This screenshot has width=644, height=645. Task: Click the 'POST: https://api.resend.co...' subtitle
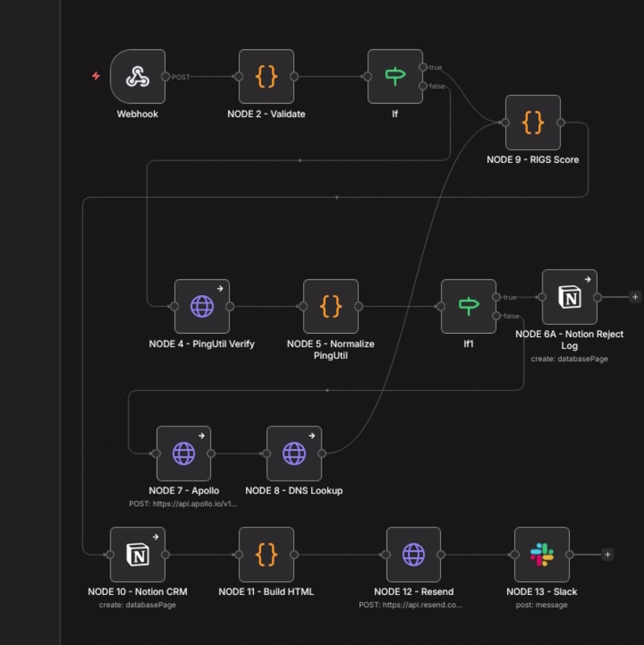[x=410, y=605]
